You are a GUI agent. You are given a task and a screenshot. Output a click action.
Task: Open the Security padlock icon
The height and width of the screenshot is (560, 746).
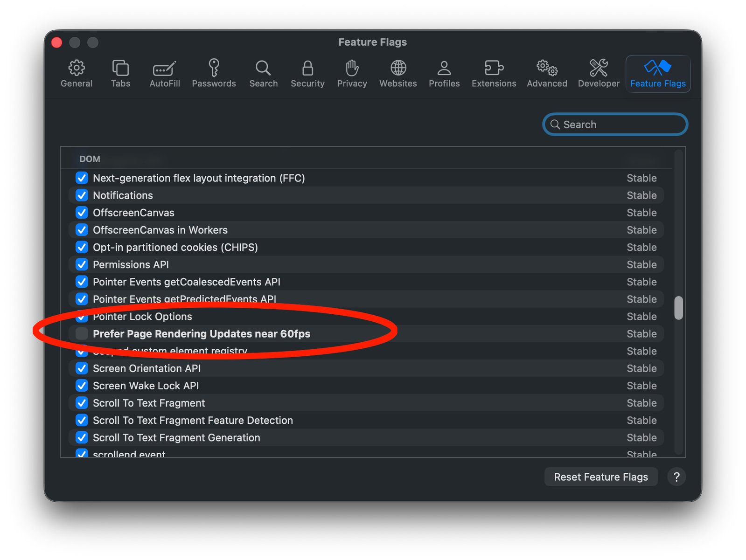point(307,68)
